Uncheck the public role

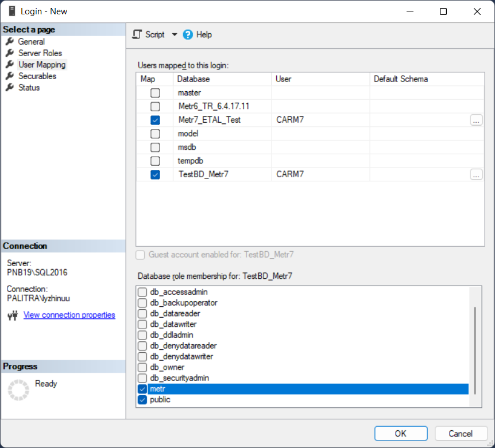(x=142, y=399)
